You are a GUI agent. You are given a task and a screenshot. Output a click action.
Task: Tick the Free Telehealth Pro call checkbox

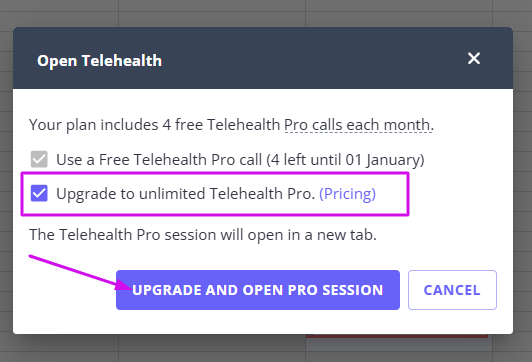pos(39,159)
